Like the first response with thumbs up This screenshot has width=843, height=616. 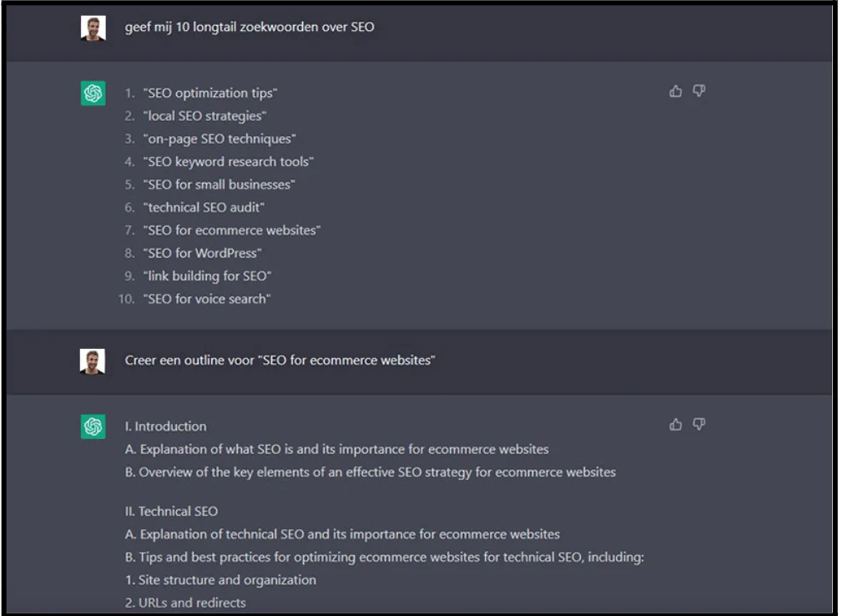tap(675, 91)
